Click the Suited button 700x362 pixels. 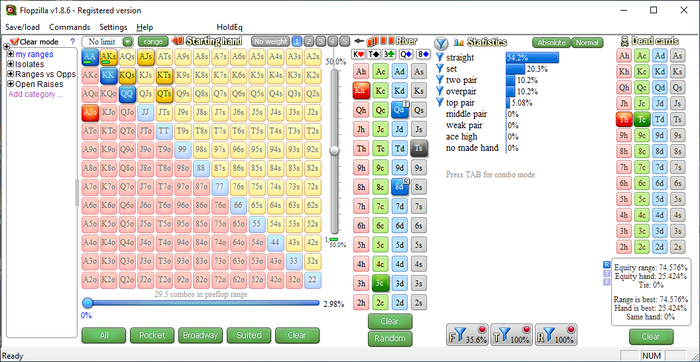(x=249, y=335)
